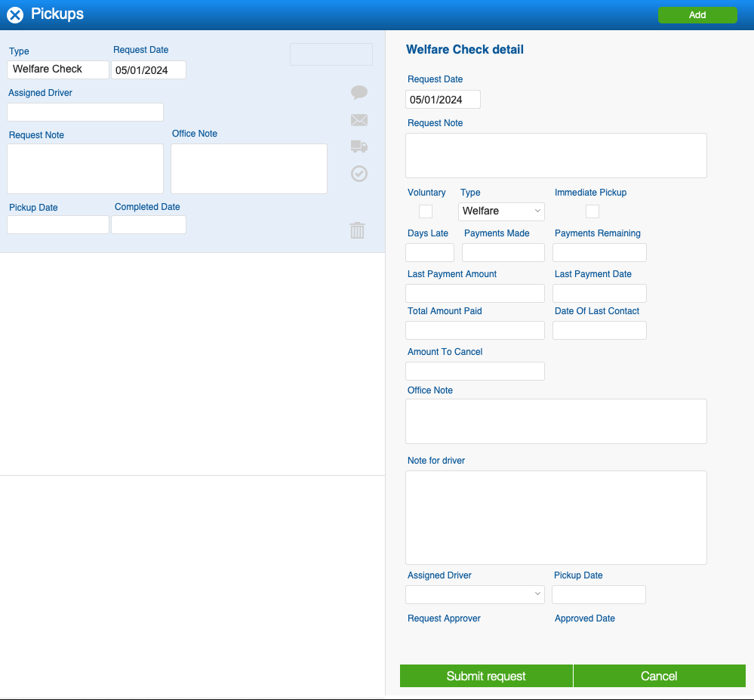Click the Completed Date field

click(x=149, y=225)
